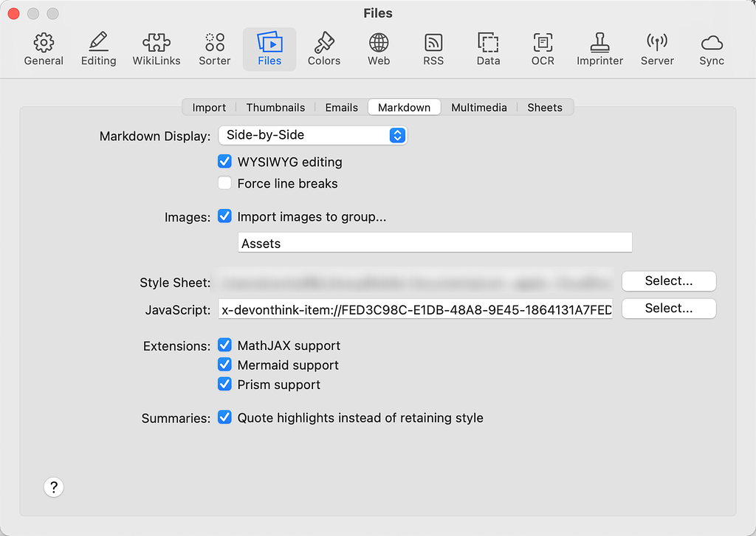The height and width of the screenshot is (536, 756).
Task: Open the Server antenna icon
Action: coord(656,48)
